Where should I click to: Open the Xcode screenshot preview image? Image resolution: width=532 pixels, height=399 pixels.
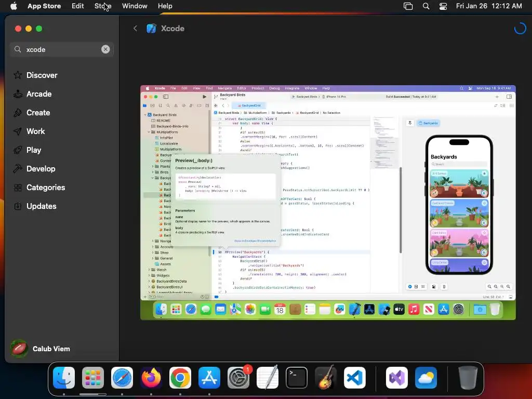(328, 203)
